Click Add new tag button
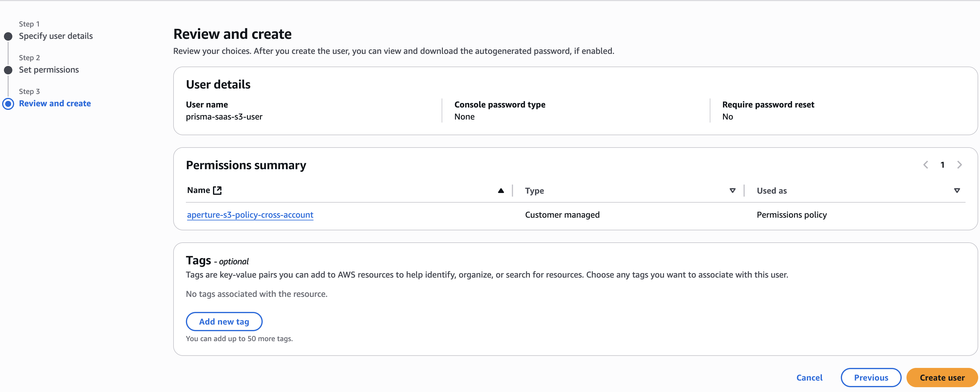This screenshot has width=980, height=392. pos(224,322)
